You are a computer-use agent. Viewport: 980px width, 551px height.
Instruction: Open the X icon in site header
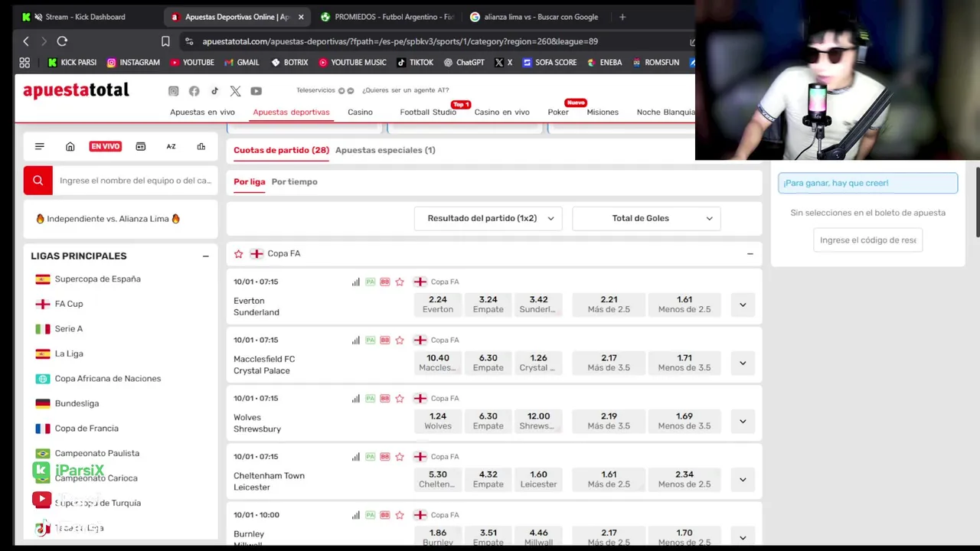(x=235, y=91)
